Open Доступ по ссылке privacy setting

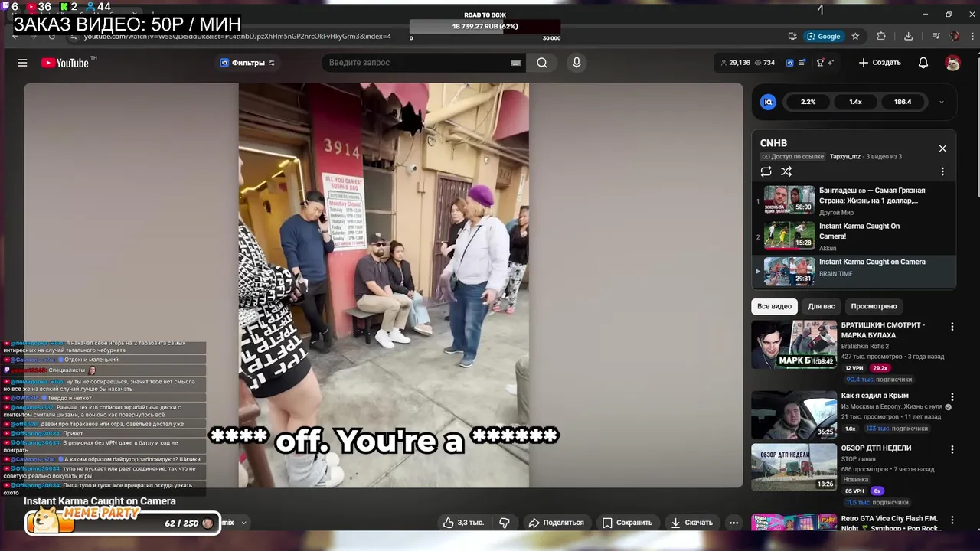792,157
